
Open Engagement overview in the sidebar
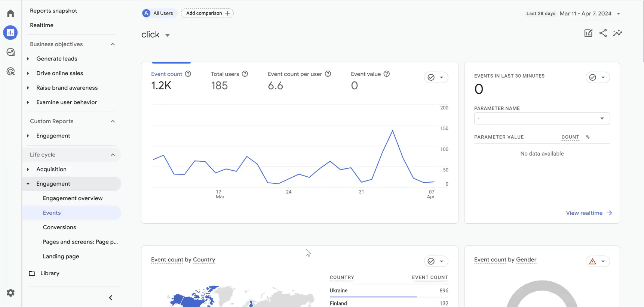click(x=73, y=198)
